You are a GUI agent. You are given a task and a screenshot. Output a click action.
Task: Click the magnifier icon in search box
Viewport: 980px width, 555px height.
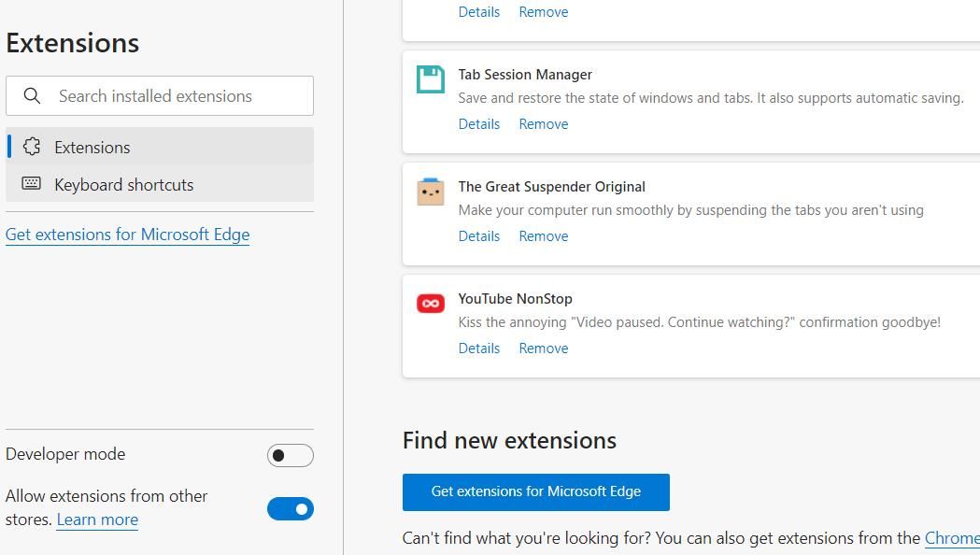pyautogui.click(x=32, y=95)
